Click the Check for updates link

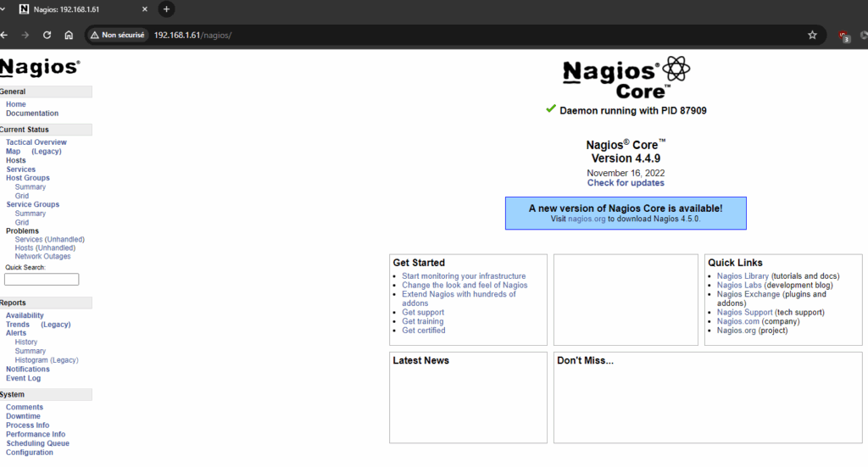(626, 183)
